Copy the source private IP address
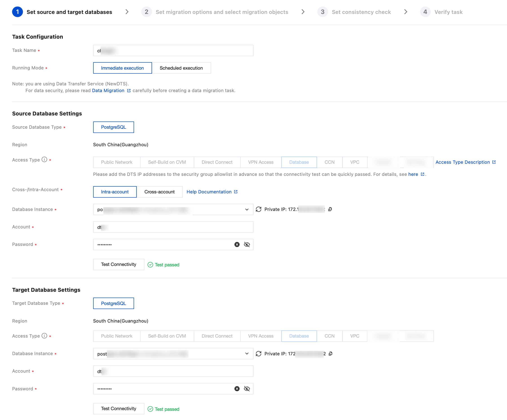The image size is (507, 420). click(x=330, y=209)
